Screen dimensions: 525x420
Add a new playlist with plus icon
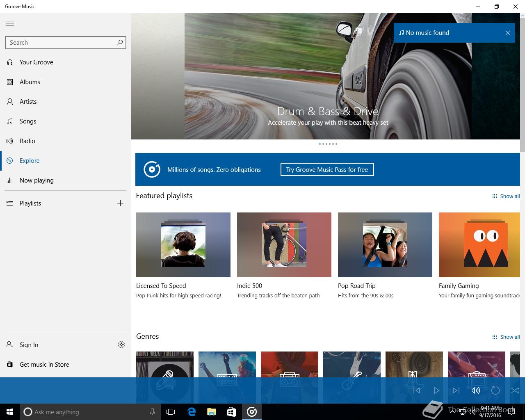click(x=120, y=203)
